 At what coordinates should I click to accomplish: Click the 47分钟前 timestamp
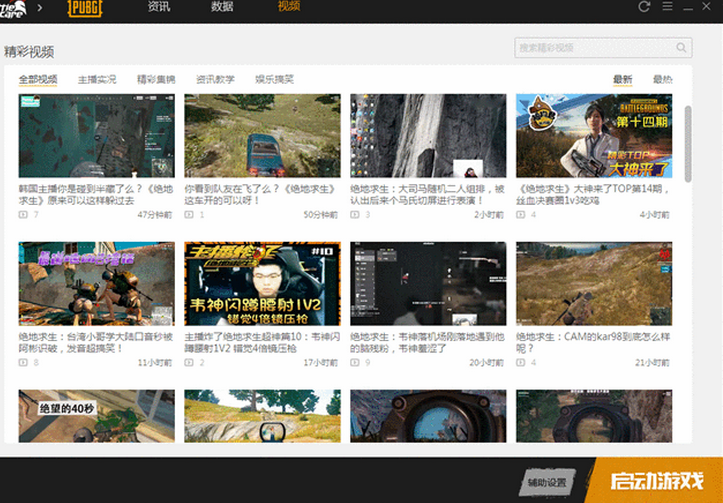(x=155, y=215)
